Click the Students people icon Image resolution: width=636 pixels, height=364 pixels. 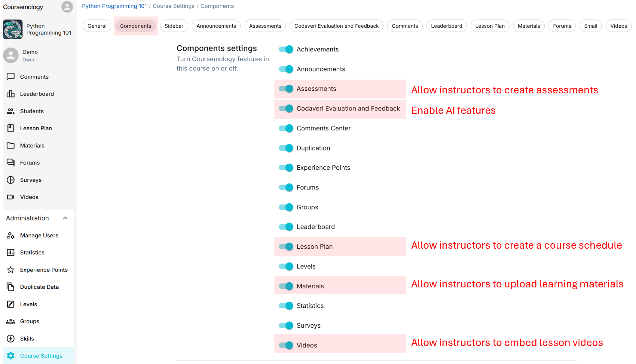11,111
